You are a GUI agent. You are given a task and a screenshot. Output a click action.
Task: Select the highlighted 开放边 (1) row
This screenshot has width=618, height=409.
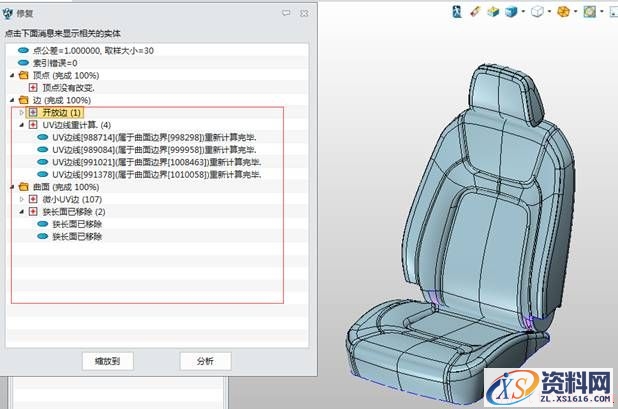click(x=55, y=113)
